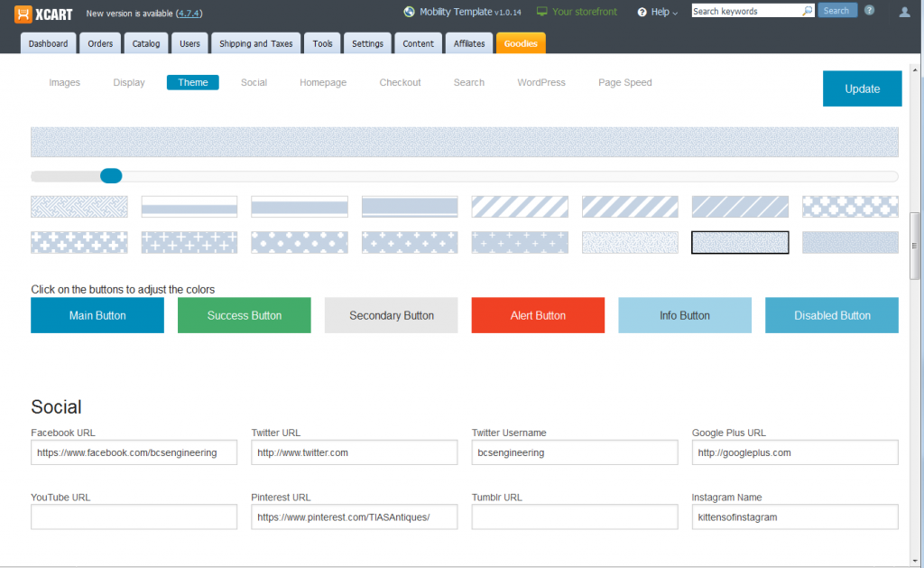This screenshot has width=924, height=568.
Task: Click the globe icon beside Mobility Template
Action: click(409, 12)
